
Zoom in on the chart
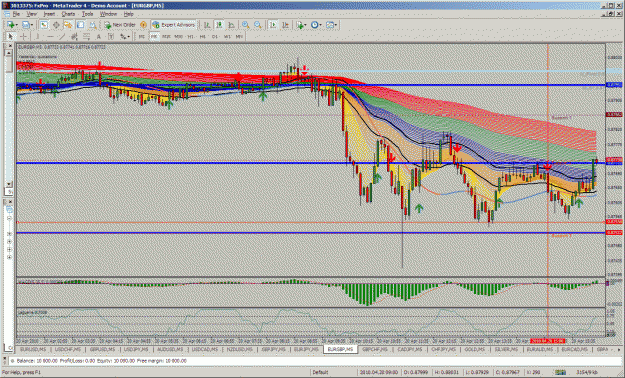coord(246,25)
